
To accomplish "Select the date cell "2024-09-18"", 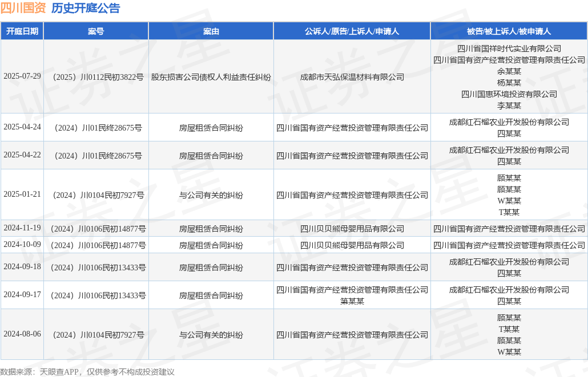I will tap(22, 266).
